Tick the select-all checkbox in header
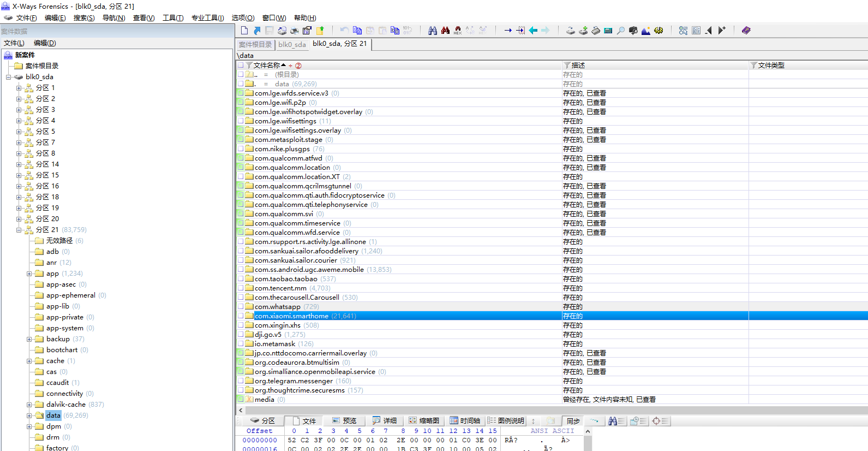This screenshot has width=868, height=451. [x=241, y=65]
